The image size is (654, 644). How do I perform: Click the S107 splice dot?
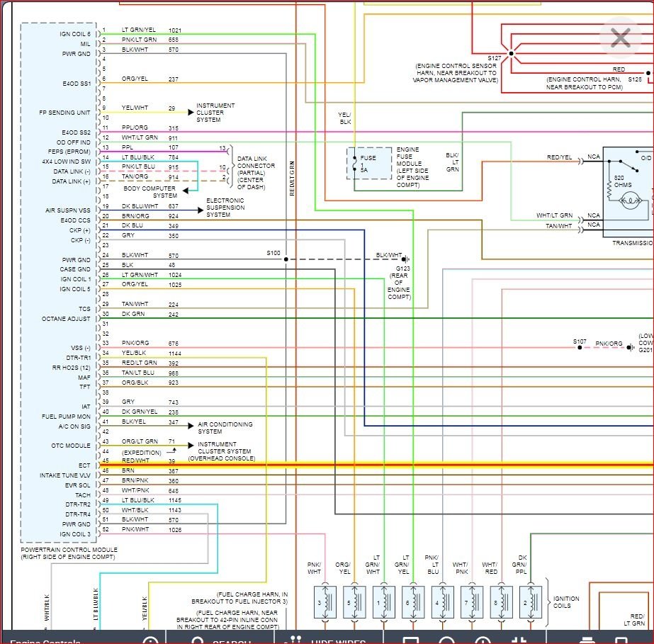click(x=580, y=347)
